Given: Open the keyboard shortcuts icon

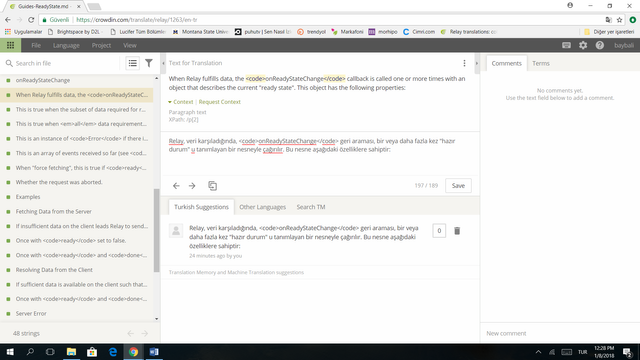Looking at the screenshot, I should coord(566,45).
